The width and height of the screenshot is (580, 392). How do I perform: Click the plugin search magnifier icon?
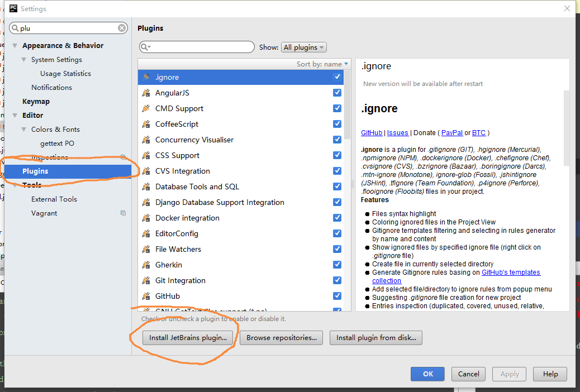[x=145, y=47]
